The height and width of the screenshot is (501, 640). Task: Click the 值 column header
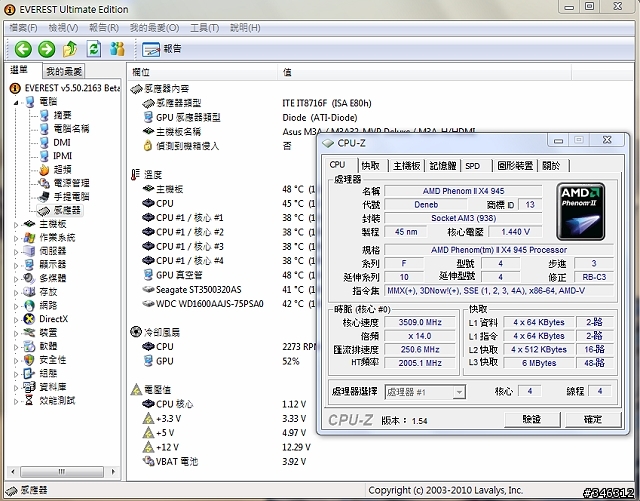point(424,72)
